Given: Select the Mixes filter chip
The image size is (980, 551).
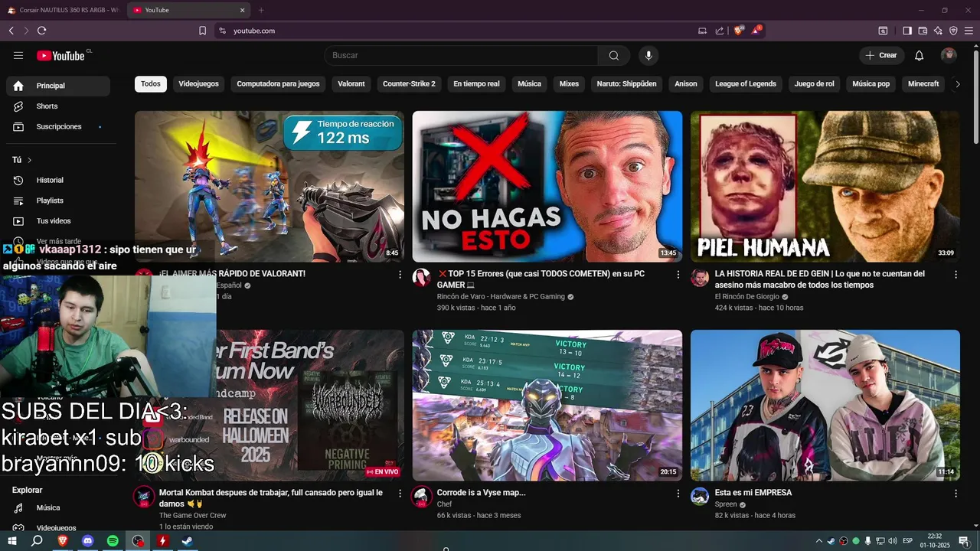Looking at the screenshot, I should click(569, 84).
